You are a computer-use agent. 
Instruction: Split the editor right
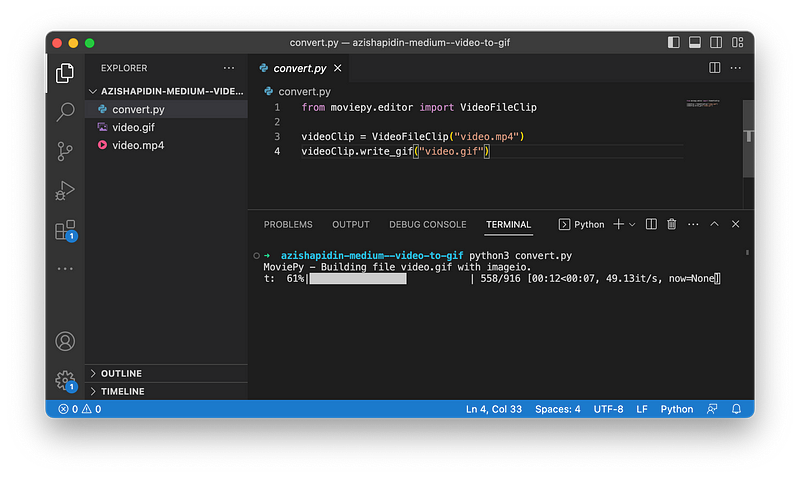(715, 68)
